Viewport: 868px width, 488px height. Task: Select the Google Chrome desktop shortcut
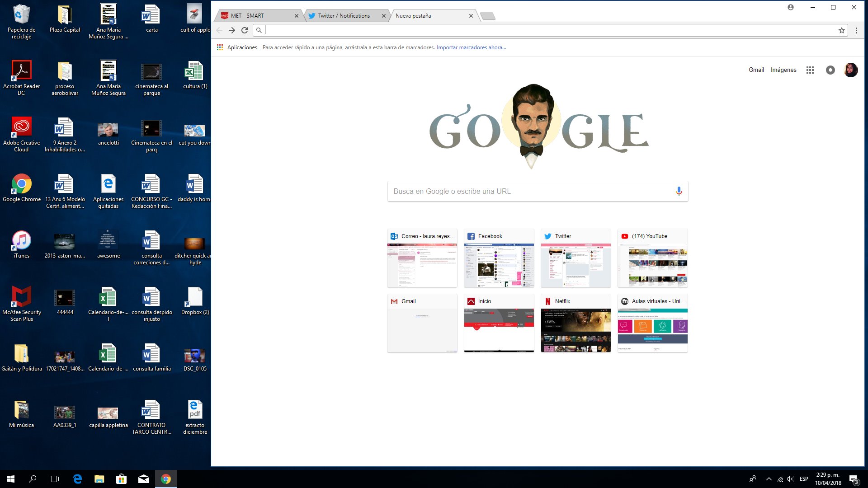(x=22, y=188)
